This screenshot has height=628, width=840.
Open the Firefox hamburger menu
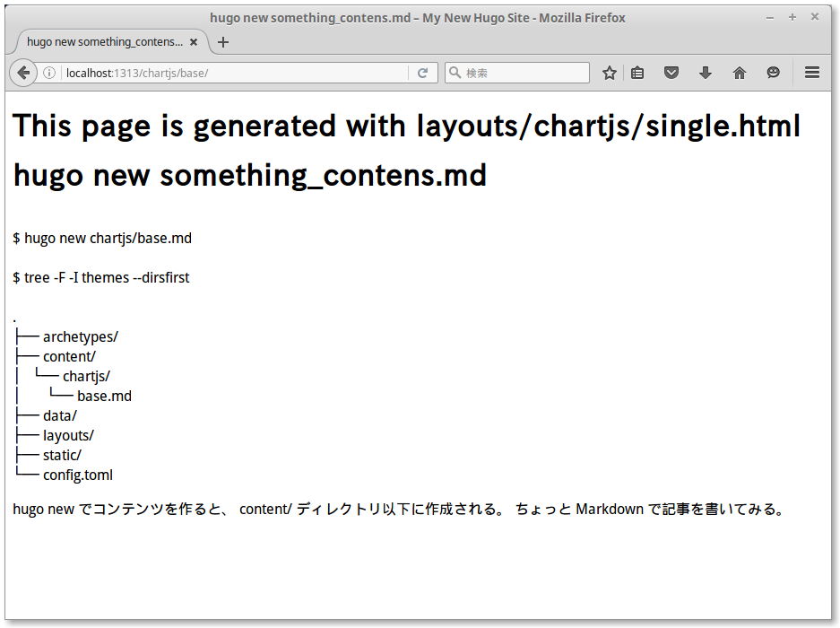pyautogui.click(x=812, y=73)
